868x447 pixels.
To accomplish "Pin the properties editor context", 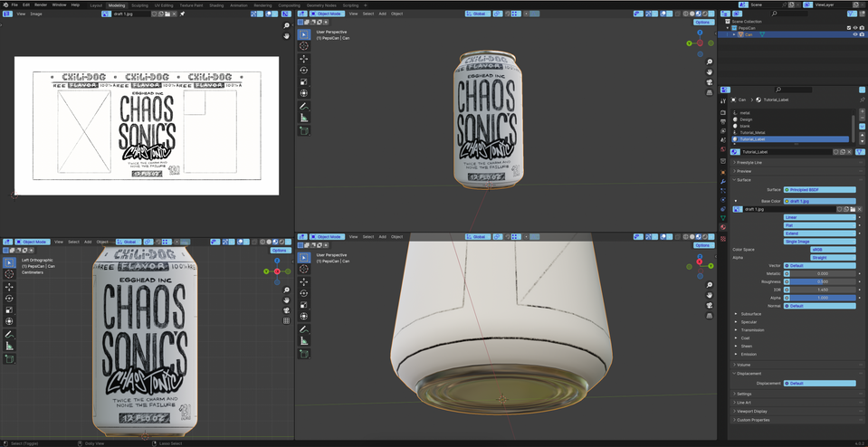I will tap(863, 100).
